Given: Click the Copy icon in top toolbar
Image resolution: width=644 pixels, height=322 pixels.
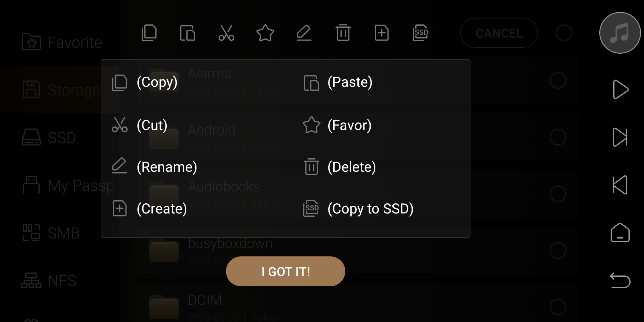Looking at the screenshot, I should click(149, 33).
